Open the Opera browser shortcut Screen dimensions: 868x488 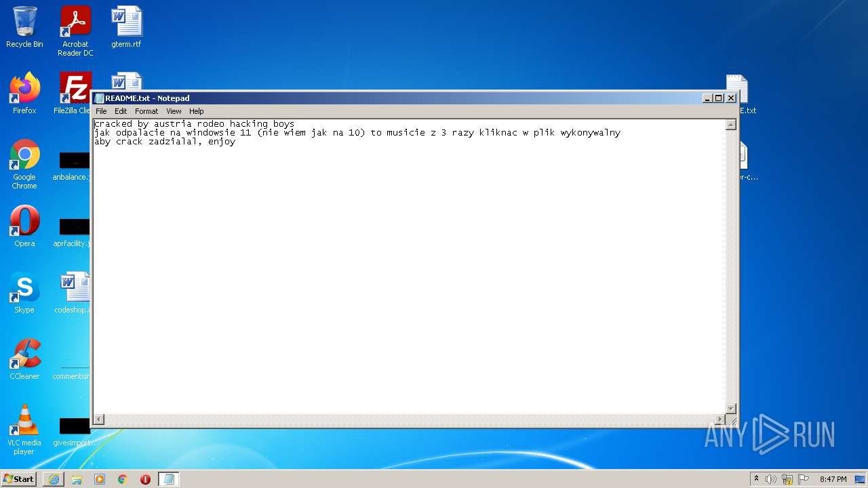pyautogui.click(x=24, y=226)
